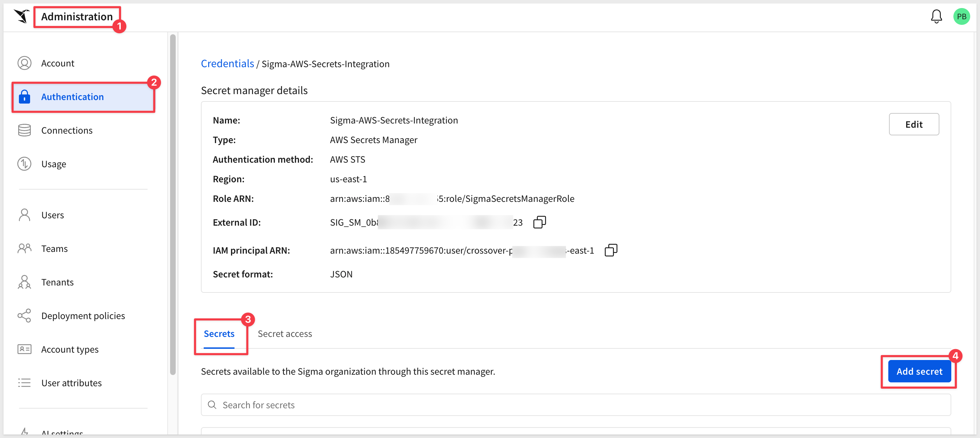The width and height of the screenshot is (980, 438).
Task: Click the sidebar vertical scrollbar
Action: (x=173, y=204)
